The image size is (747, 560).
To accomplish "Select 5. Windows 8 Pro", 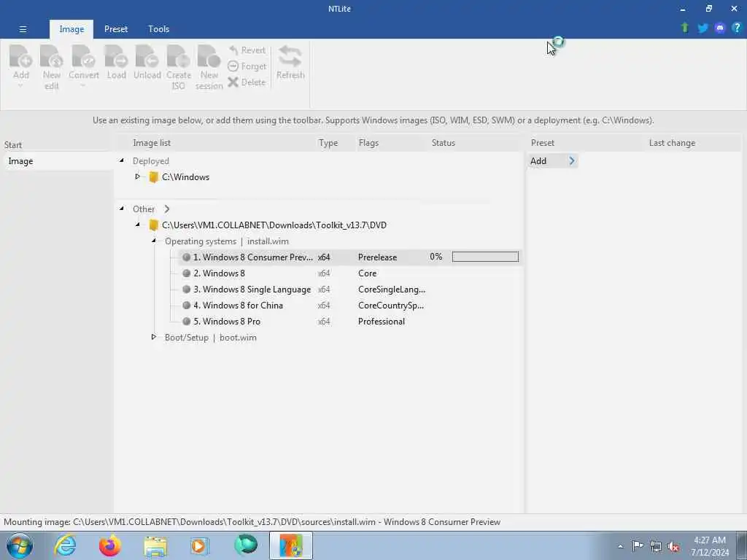I will [350, 322].
